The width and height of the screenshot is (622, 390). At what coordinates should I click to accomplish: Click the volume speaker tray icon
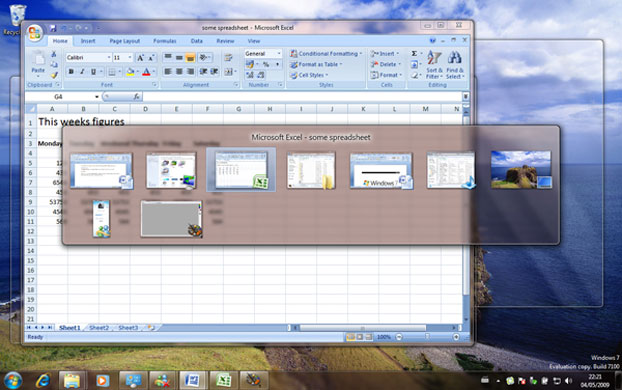[x=568, y=381]
